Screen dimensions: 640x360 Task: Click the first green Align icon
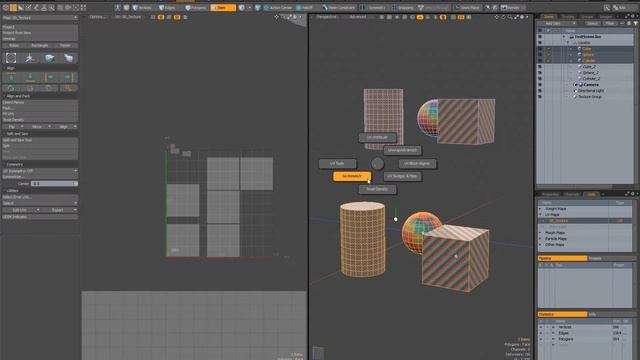pyautogui.click(x=11, y=77)
